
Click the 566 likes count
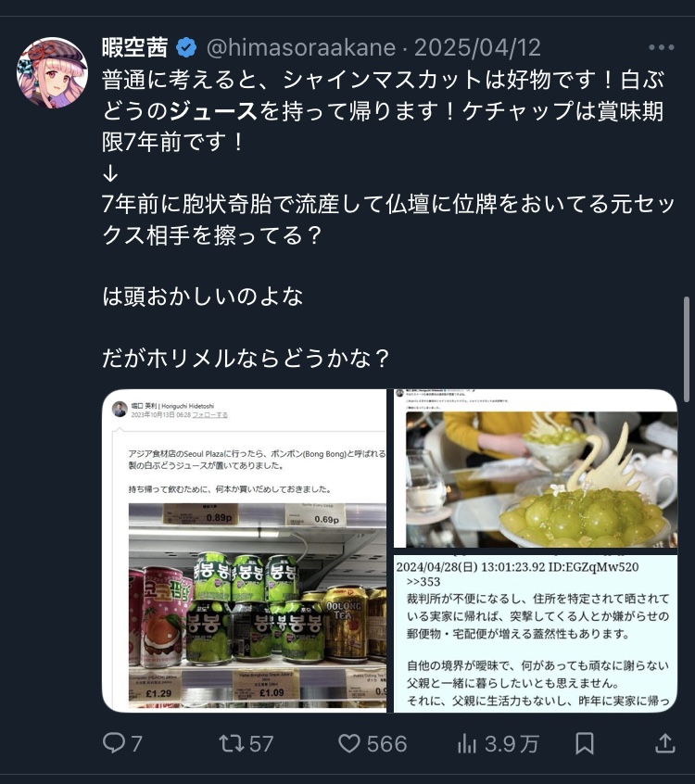386,743
